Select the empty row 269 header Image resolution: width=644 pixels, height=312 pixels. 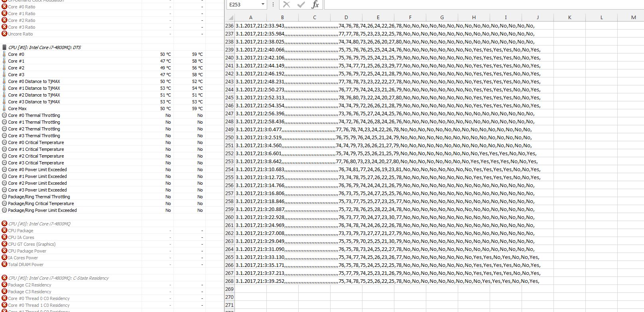229,289
